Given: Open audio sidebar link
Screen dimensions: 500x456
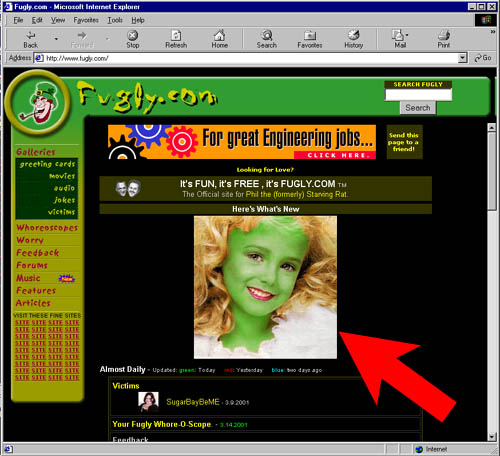Looking at the screenshot, I should coord(64,188).
